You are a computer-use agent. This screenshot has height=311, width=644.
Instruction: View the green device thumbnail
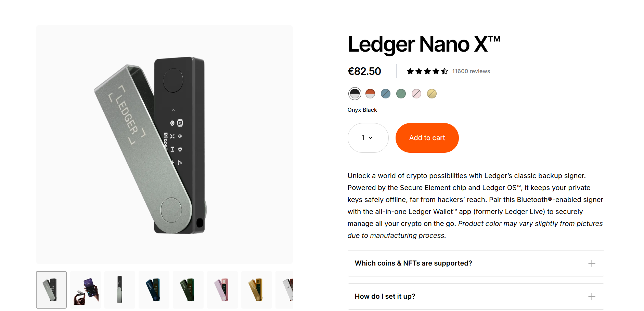pos(188,289)
